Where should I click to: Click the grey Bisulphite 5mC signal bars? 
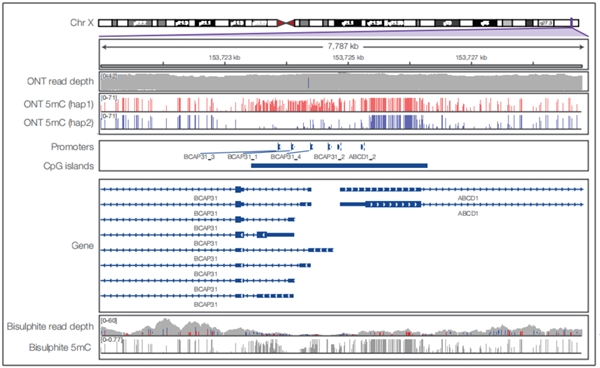341,346
